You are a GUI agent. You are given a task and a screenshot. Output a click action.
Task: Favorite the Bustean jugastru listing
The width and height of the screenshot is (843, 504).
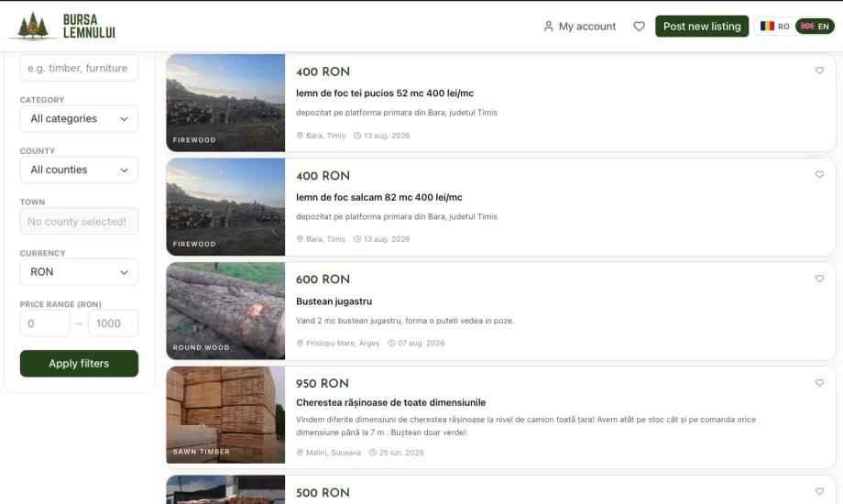point(819,279)
